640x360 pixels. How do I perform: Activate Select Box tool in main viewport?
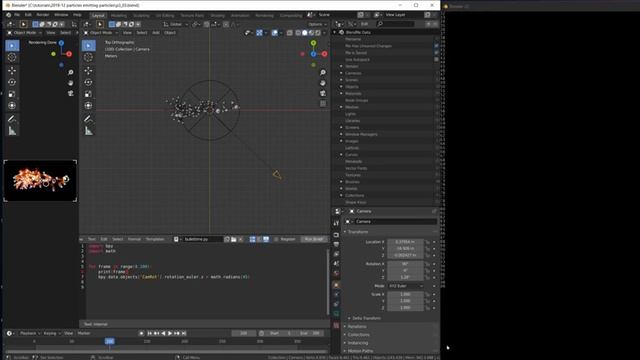pyautogui.click(x=89, y=45)
